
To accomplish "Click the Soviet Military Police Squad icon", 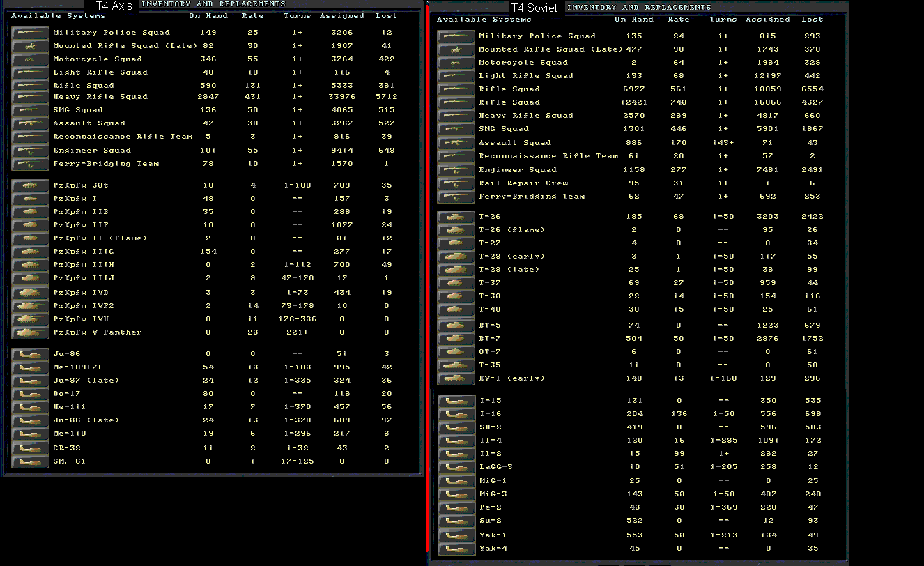I will tap(456, 36).
